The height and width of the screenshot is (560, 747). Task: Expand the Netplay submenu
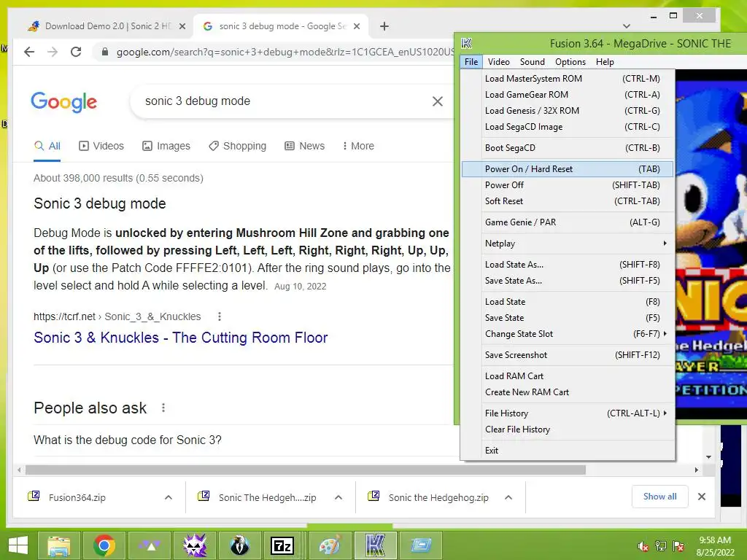[568, 244]
